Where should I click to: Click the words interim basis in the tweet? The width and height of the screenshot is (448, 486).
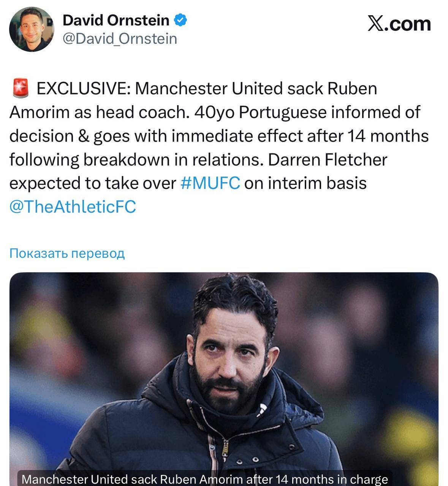pyautogui.click(x=317, y=183)
